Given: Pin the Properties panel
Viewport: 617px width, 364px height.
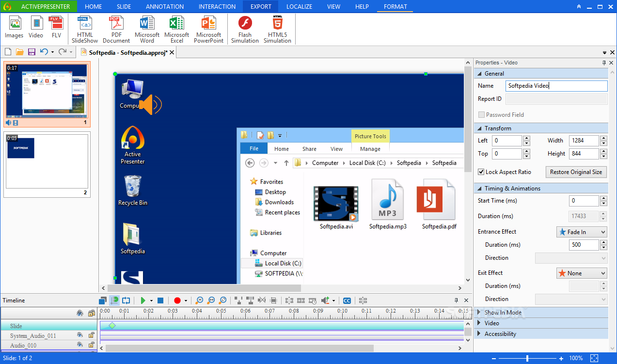Looking at the screenshot, I should (604, 63).
